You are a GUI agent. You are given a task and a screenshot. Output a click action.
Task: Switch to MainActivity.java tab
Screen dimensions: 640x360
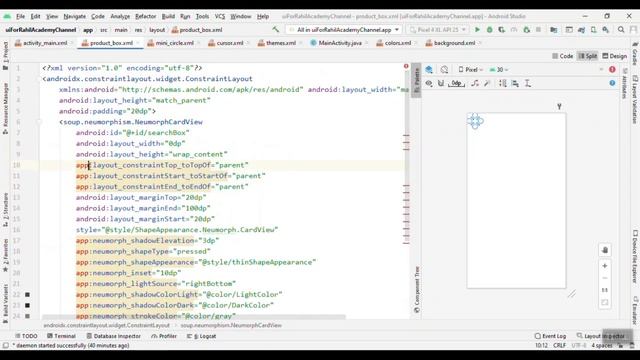[x=340, y=43]
